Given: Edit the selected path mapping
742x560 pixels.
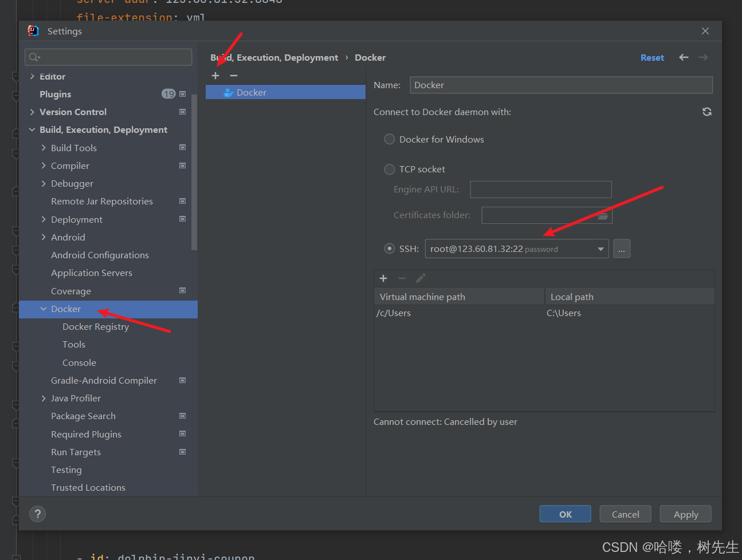Looking at the screenshot, I should (x=421, y=278).
